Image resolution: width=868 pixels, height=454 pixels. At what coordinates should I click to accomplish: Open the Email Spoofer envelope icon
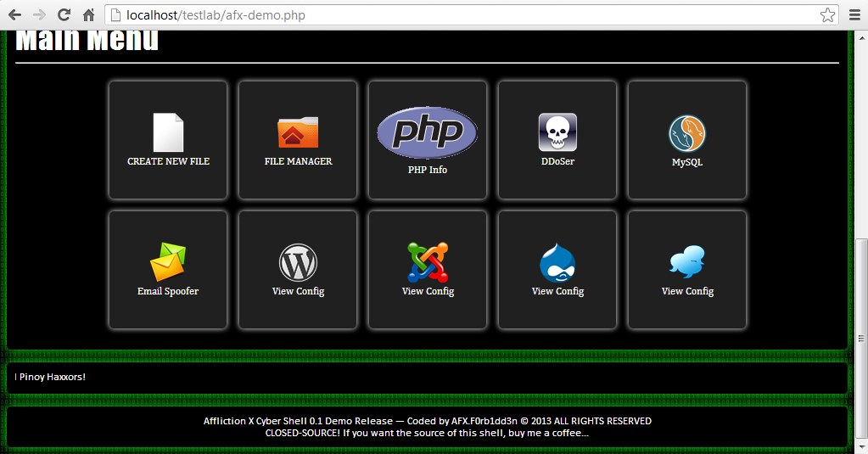pos(168,261)
